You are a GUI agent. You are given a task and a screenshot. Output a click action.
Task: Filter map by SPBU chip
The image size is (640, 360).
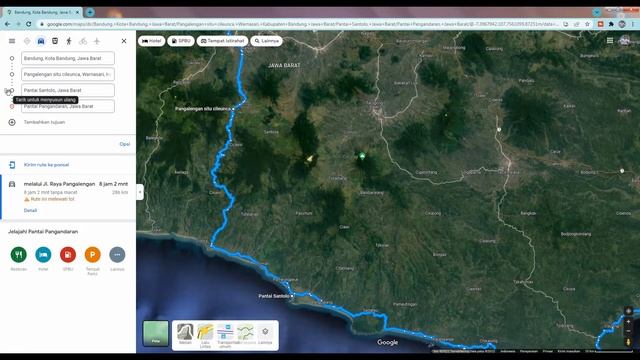pos(181,41)
